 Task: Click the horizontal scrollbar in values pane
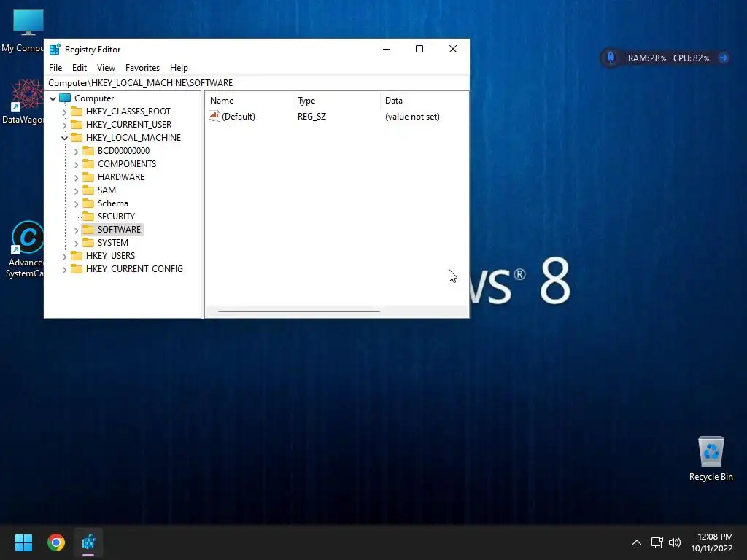pos(298,311)
